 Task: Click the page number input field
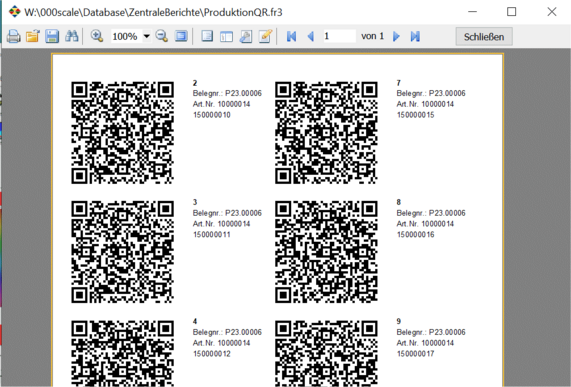(x=339, y=36)
